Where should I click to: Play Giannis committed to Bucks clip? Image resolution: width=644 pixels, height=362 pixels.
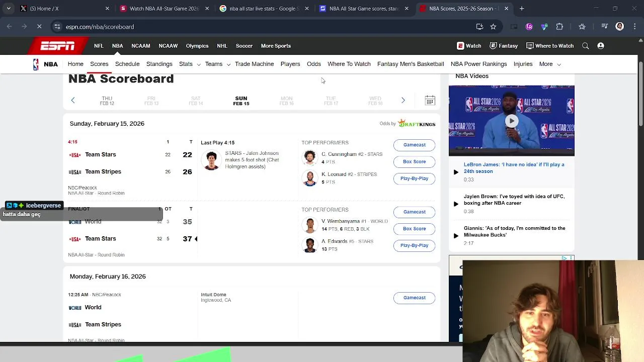pos(514,231)
